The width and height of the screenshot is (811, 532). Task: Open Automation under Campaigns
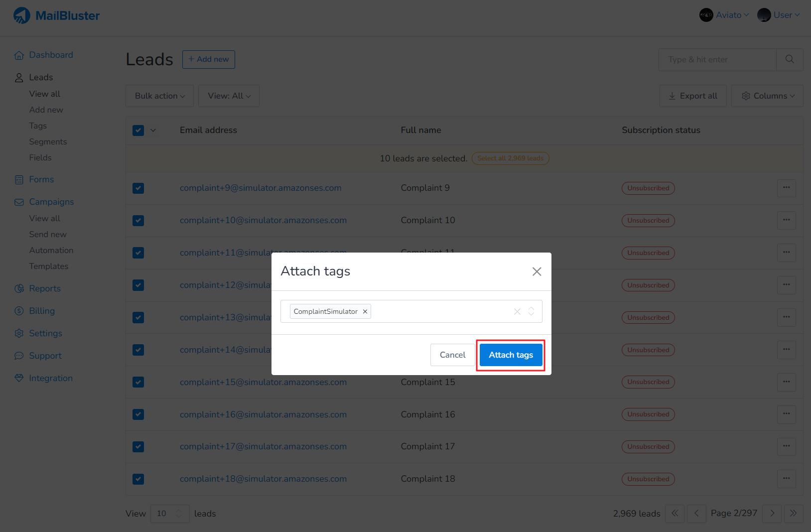coord(51,250)
